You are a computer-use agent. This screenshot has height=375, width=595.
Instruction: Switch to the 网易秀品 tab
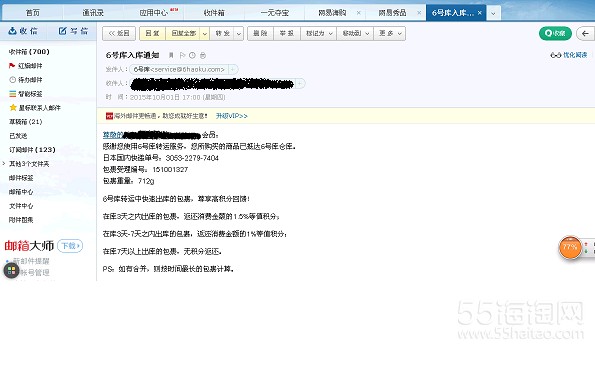tap(392, 13)
